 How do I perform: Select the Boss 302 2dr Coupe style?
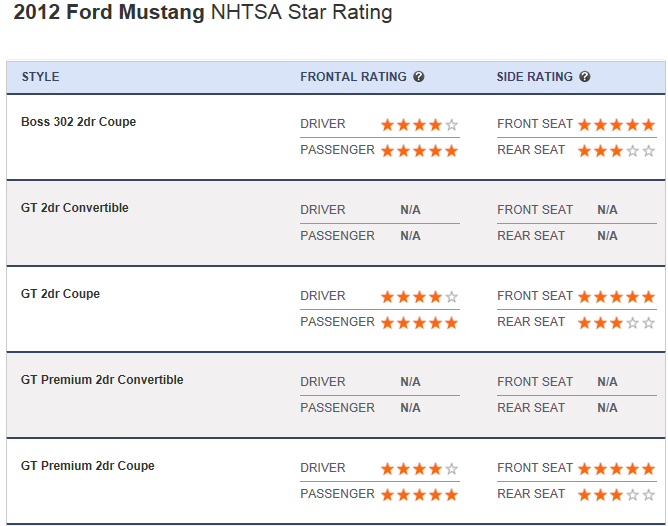point(78,122)
